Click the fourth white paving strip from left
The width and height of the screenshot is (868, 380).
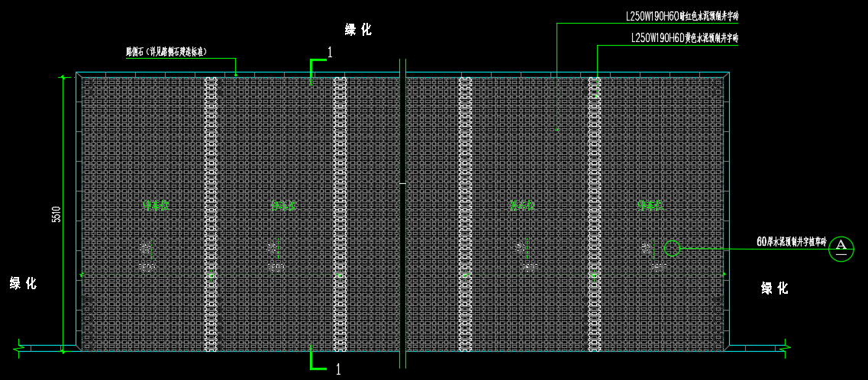(595, 214)
